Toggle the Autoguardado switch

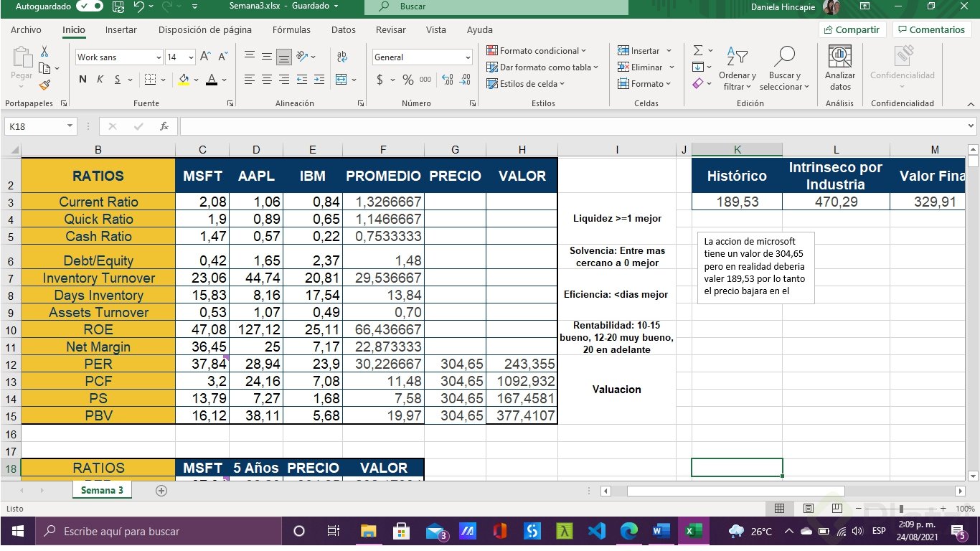89,6
